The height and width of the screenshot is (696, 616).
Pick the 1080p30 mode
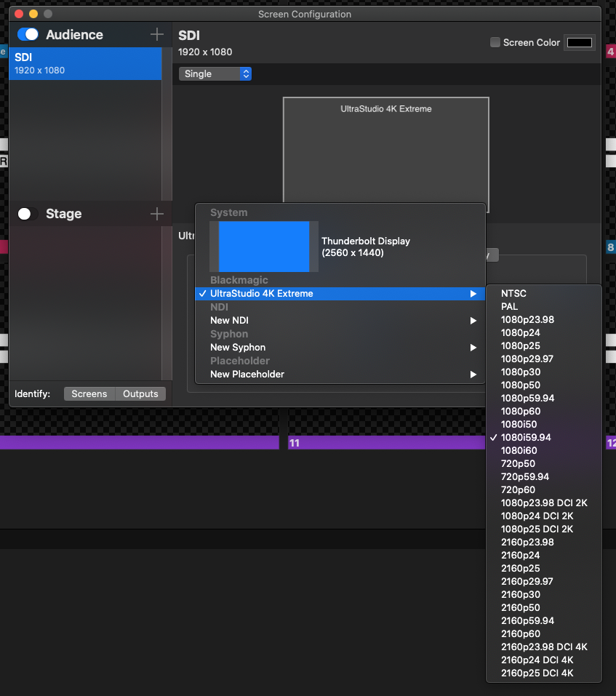(544, 372)
